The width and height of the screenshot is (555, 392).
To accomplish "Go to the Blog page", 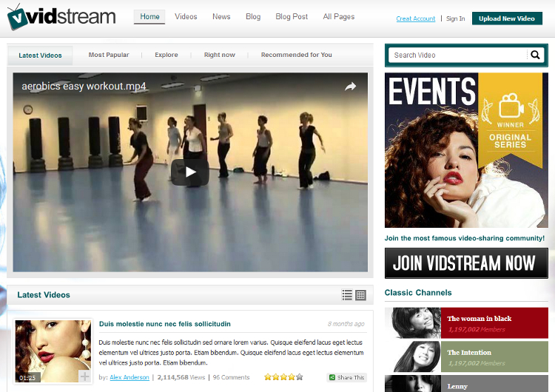I will pyautogui.click(x=253, y=16).
